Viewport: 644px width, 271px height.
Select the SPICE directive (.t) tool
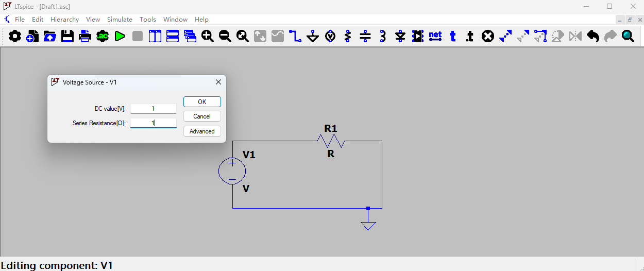469,36
